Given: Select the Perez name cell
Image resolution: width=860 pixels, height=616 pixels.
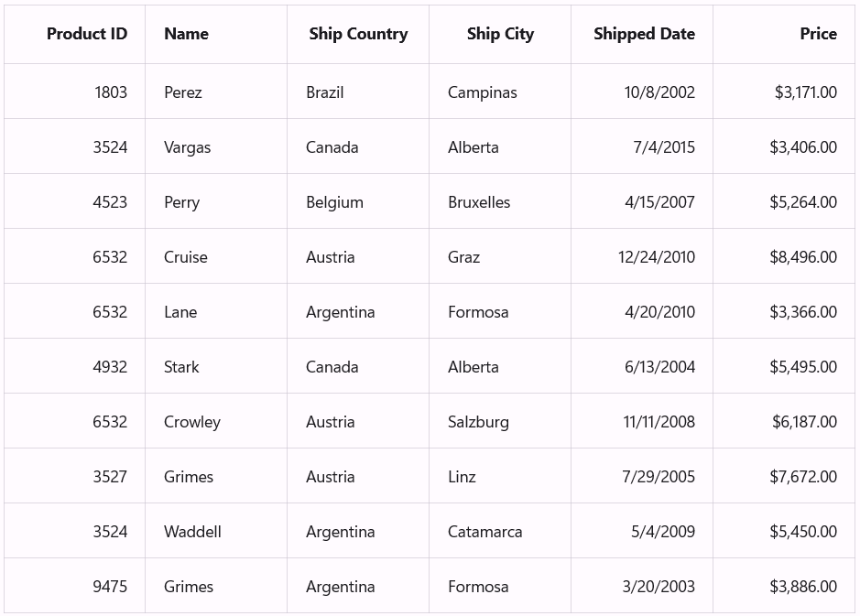Looking at the screenshot, I should pos(183,92).
